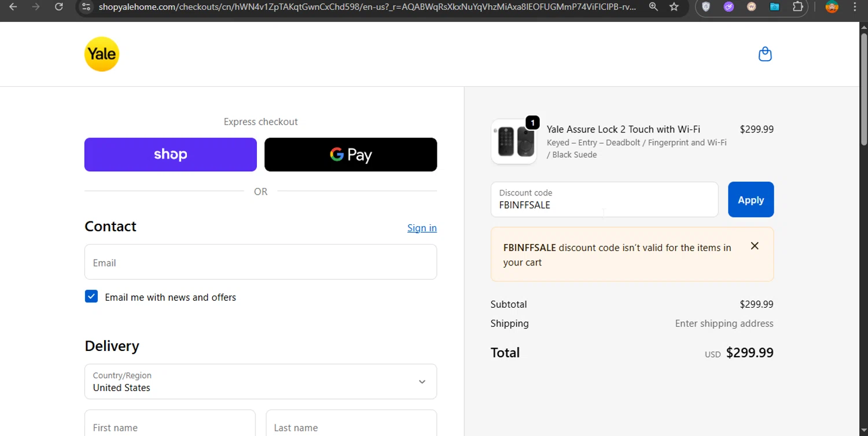Toggle Email me with news and offers

coord(91,297)
